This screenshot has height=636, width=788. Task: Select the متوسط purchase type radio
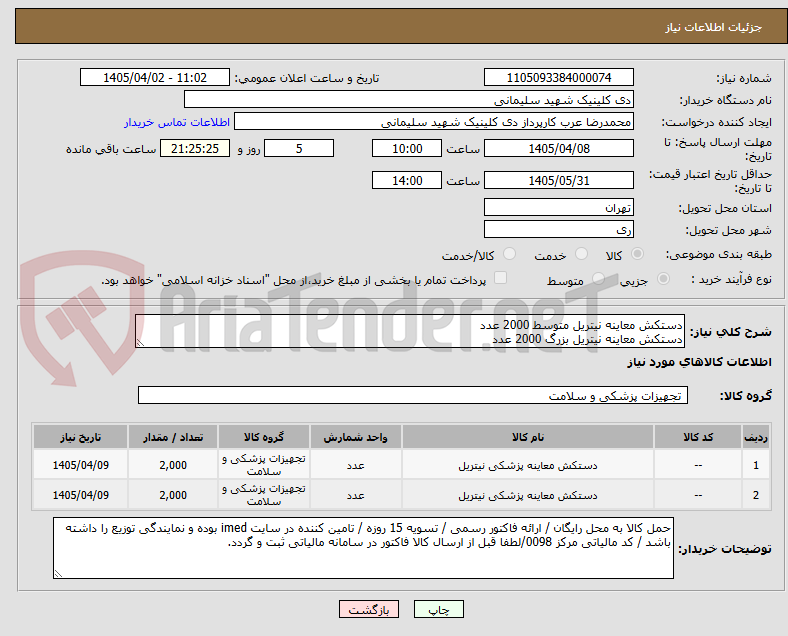coord(598,278)
